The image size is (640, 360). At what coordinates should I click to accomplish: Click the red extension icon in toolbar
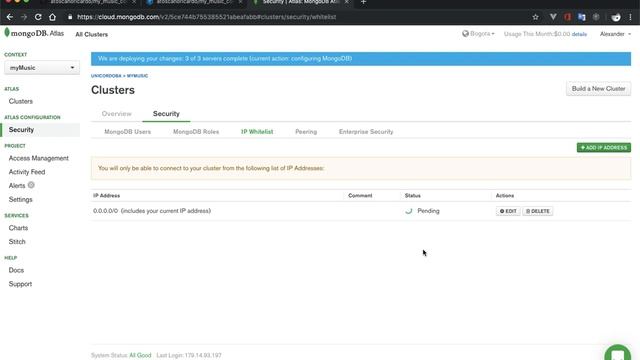(x=567, y=17)
